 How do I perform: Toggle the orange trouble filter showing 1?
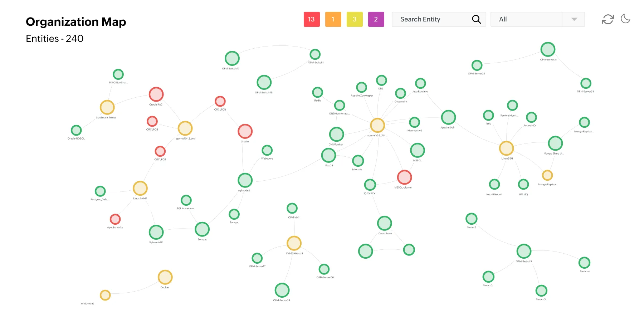(x=333, y=19)
